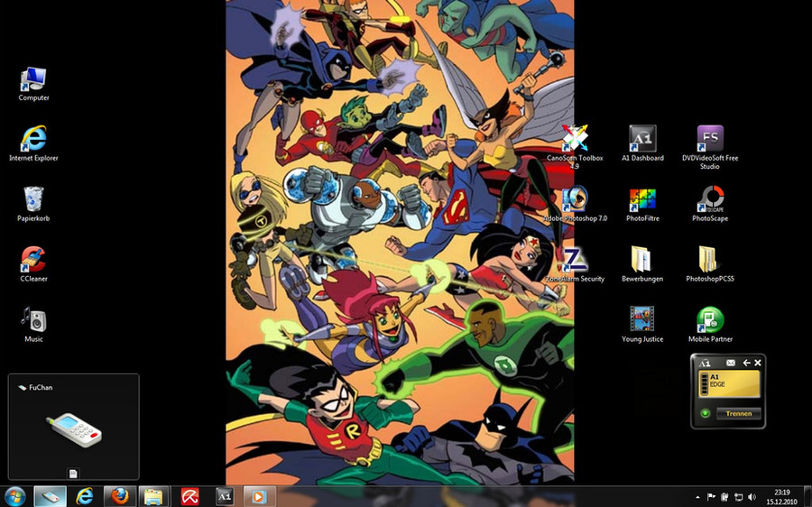Close the A1 connection widget
The width and height of the screenshot is (812, 507).
coord(758,363)
